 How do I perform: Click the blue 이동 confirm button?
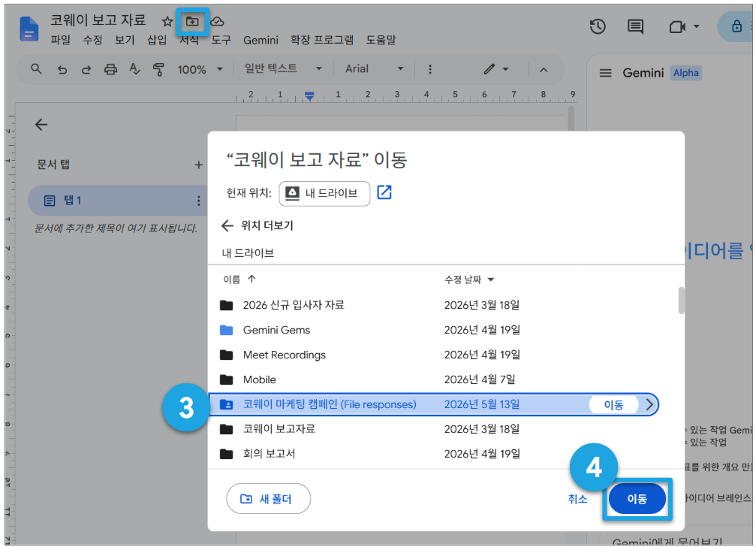(637, 499)
